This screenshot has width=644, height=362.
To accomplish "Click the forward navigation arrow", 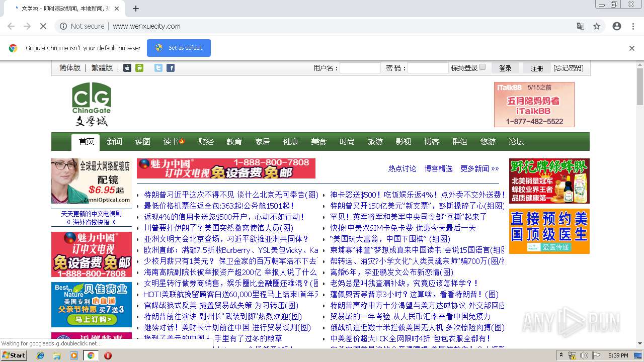I will point(27,26).
